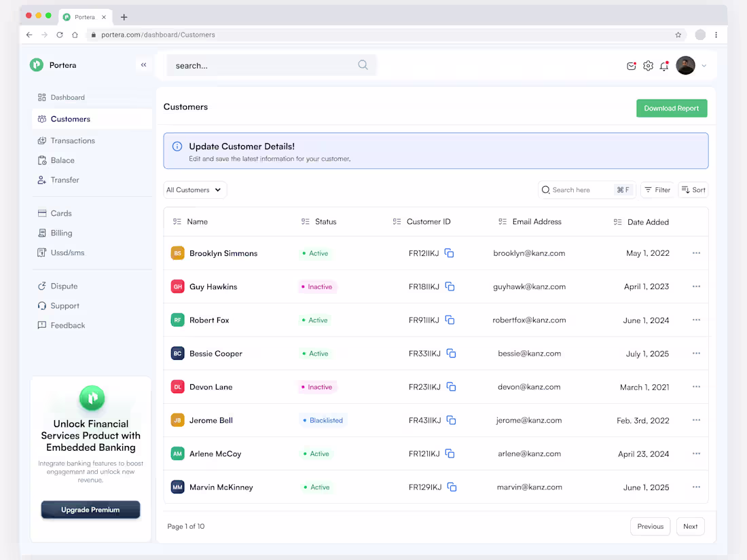Expand the profile menu chevron
The image size is (747, 560).
(x=704, y=66)
